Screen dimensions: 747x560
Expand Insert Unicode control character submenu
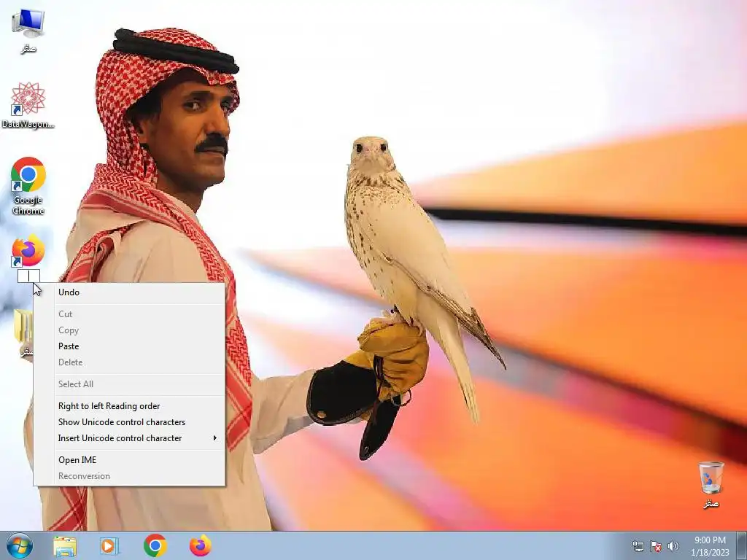(x=129, y=438)
